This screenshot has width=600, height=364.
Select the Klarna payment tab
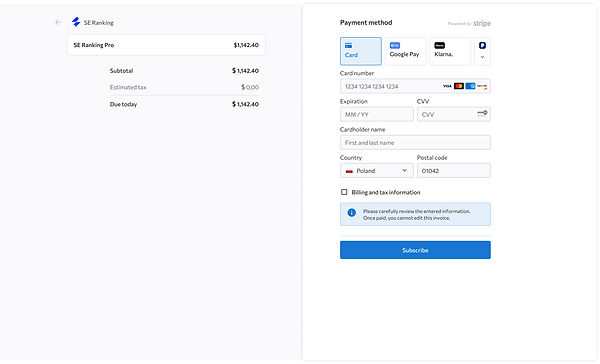450,51
